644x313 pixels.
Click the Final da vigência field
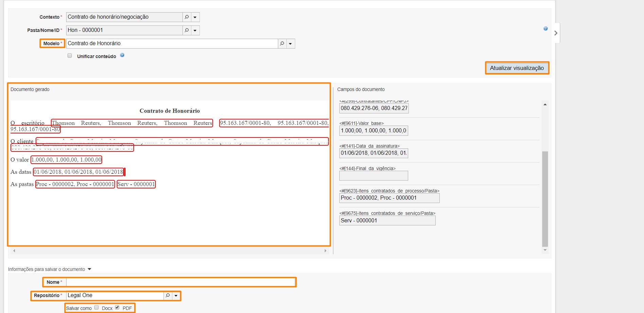(x=373, y=176)
